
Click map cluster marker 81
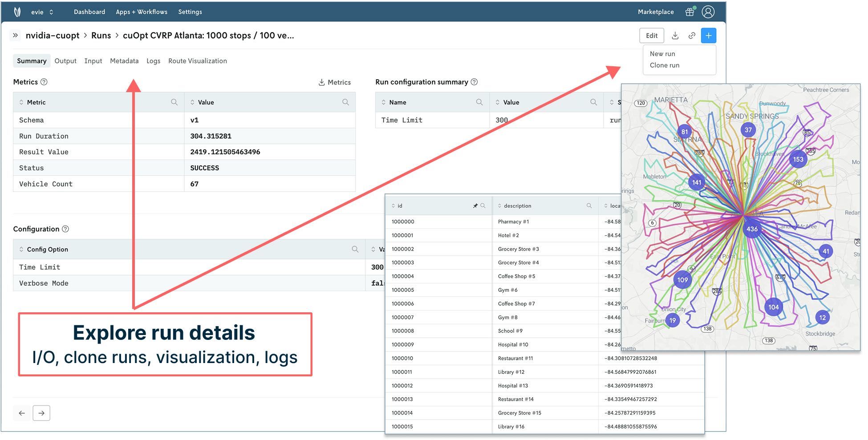[685, 132]
